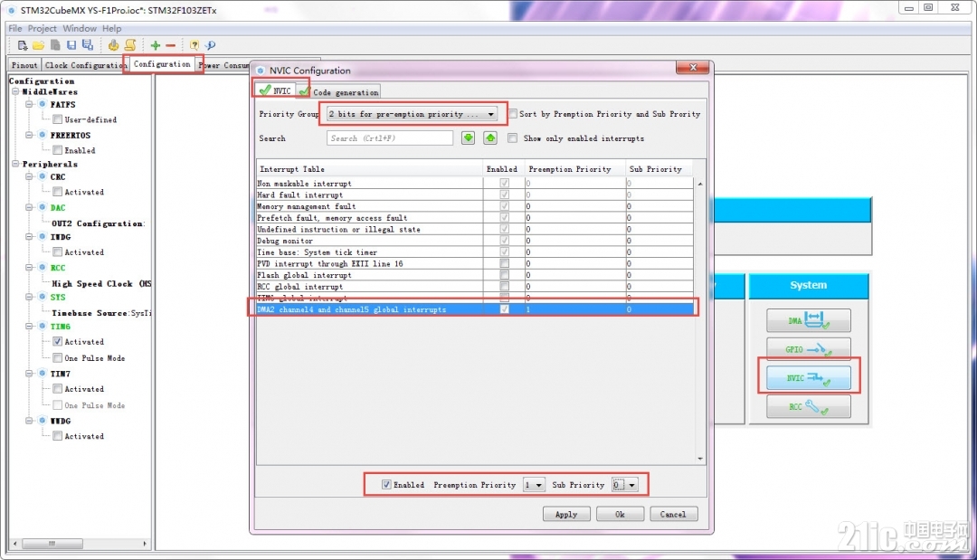Click the Cancel button
Screen dimensions: 977x560
pyautogui.click(x=674, y=515)
